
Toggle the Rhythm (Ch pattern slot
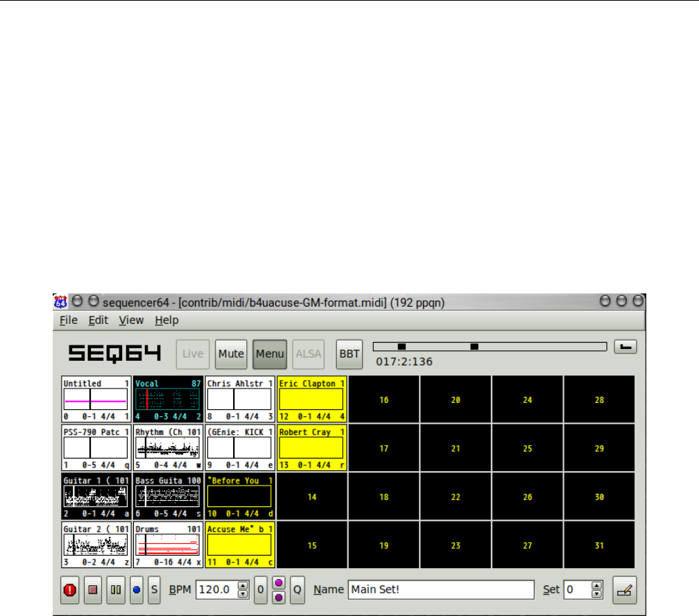click(168, 448)
